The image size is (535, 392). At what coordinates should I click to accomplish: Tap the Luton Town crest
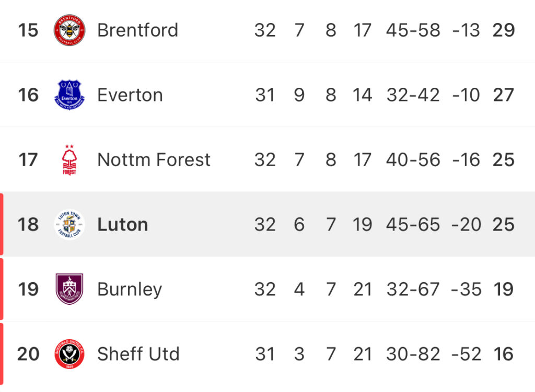pyautogui.click(x=69, y=224)
